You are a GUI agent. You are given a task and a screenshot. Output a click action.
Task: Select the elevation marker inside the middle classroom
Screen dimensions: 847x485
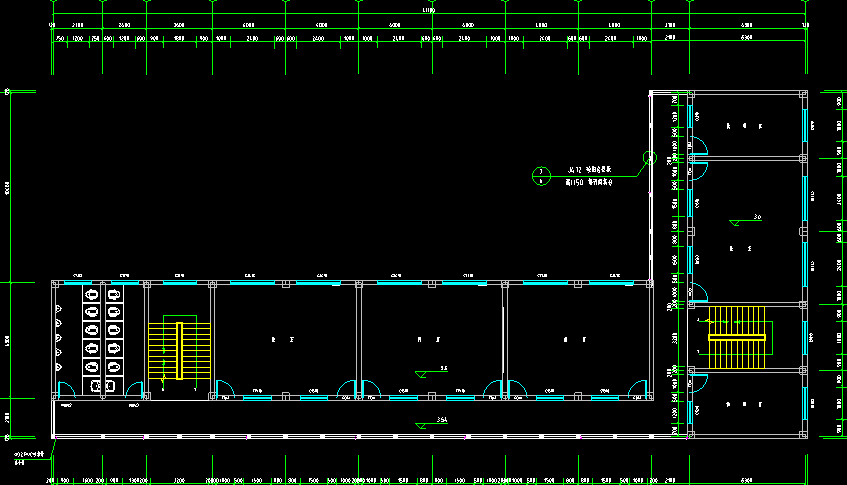click(431, 372)
